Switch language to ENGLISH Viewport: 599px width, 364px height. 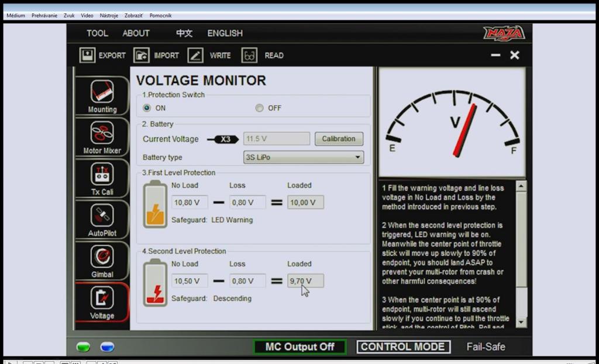click(225, 33)
